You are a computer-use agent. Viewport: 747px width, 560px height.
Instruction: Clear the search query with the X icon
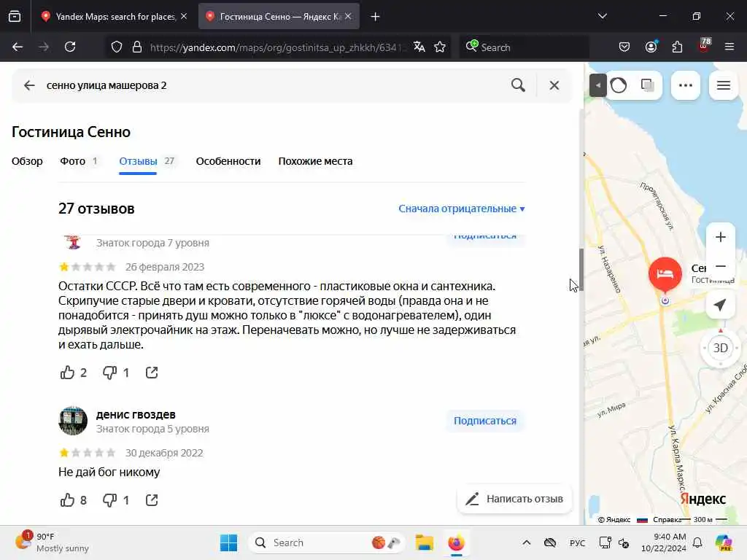coord(554,85)
